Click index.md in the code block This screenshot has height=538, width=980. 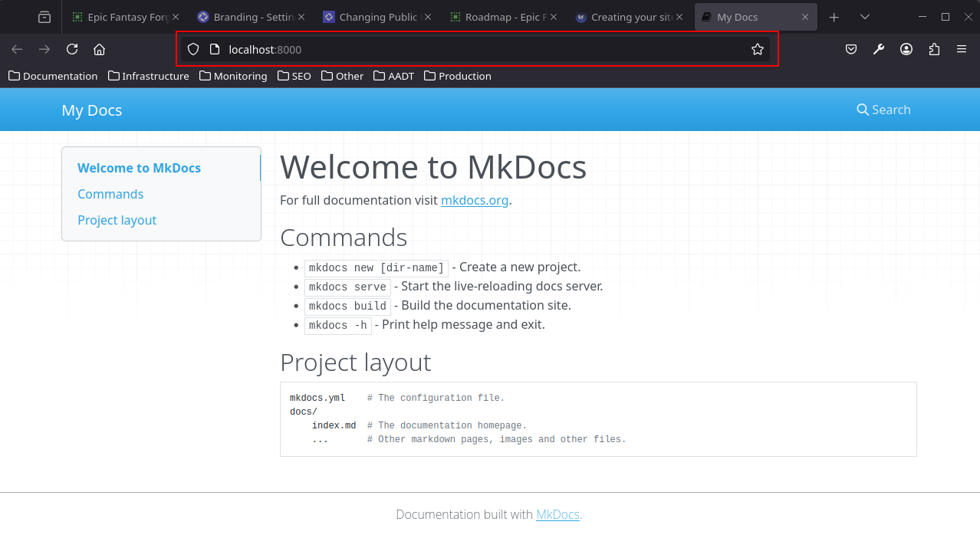tap(334, 425)
